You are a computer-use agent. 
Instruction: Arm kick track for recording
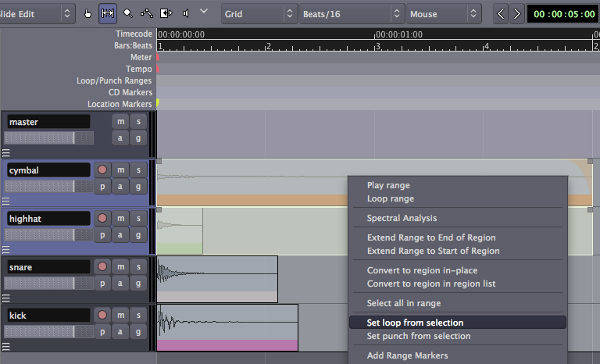[102, 315]
